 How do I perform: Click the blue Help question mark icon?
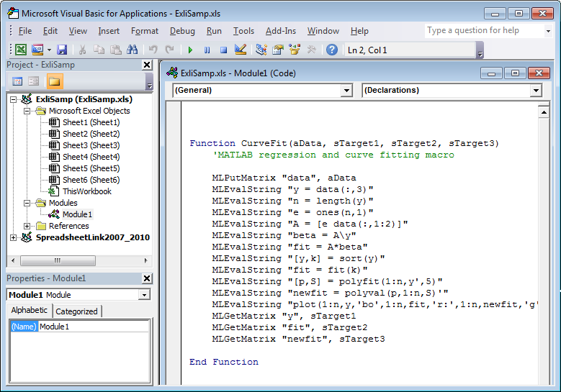332,50
